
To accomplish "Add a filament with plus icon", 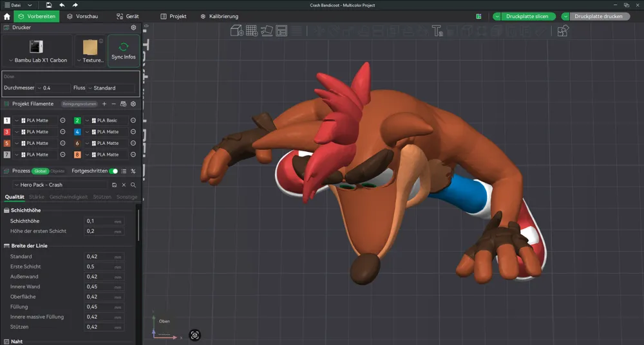I will coord(104,104).
